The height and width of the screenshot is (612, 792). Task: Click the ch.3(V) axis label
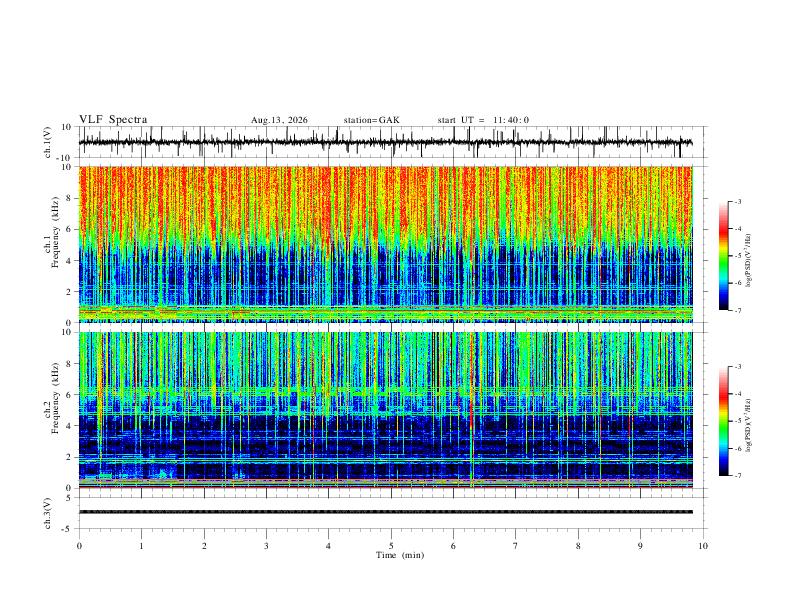(x=47, y=513)
